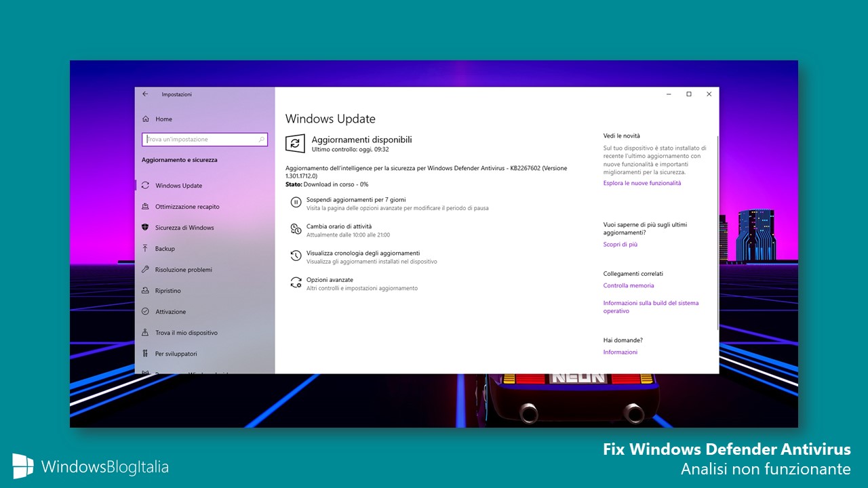The width and height of the screenshot is (868, 488).
Task: Click the Attivazione checkmark circle icon
Action: (x=145, y=311)
